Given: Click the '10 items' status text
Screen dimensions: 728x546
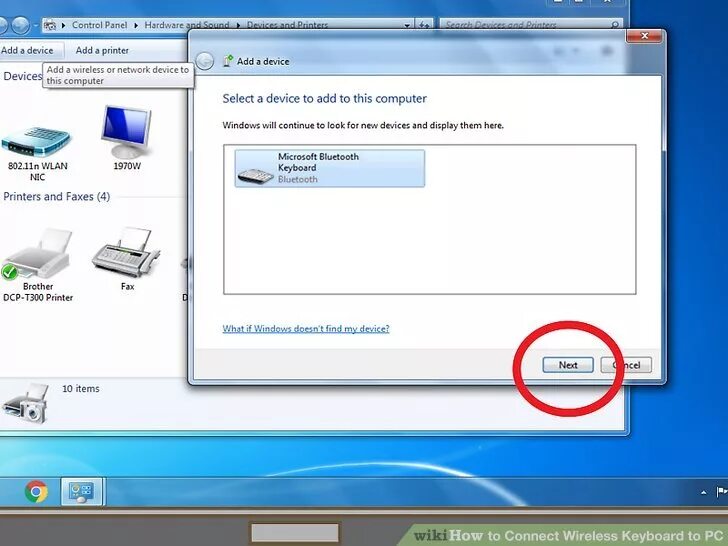Looking at the screenshot, I should point(81,389).
